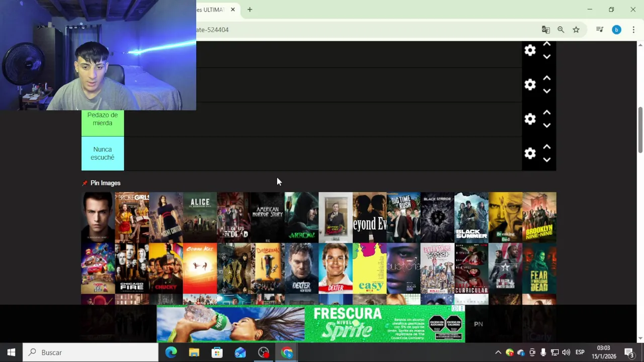The height and width of the screenshot is (362, 644).
Task: Close the current browser tab
Action: 232,10
